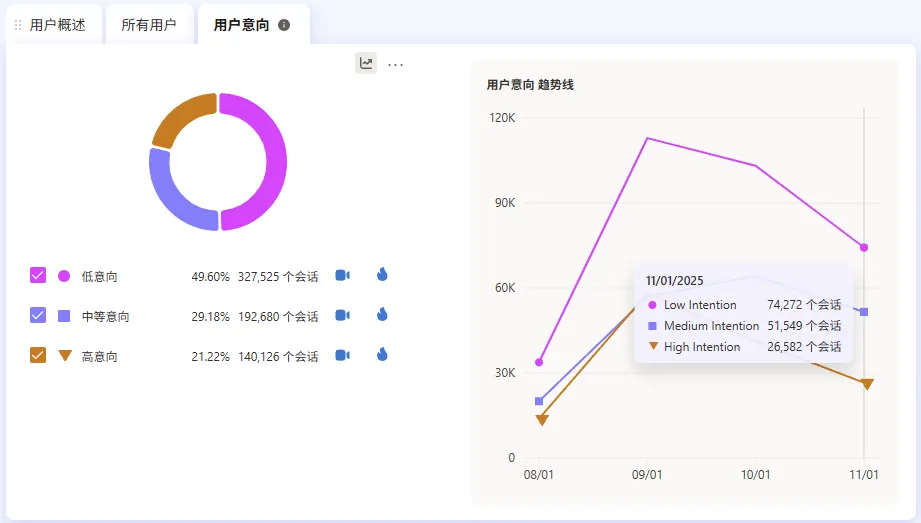Switch to the 用户概述 tab

(x=57, y=25)
